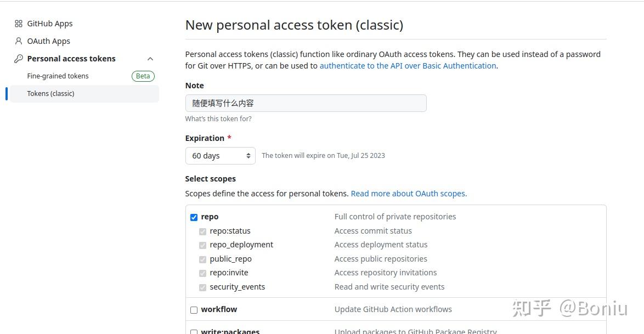
Task: Click inside the Note text field
Action: [x=306, y=103]
